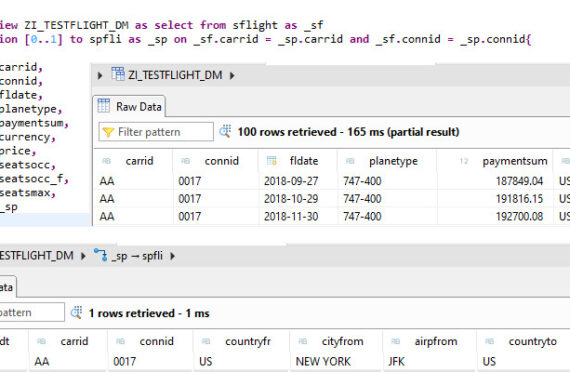Select ZI_TESTFLIGHT_DM breadcrumb label in upper panel
Viewport: 570px width, 372px height.
[x=175, y=75]
